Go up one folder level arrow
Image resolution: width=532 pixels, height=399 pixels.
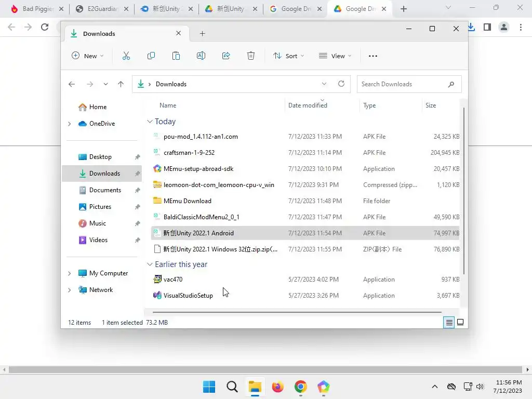pos(121,84)
